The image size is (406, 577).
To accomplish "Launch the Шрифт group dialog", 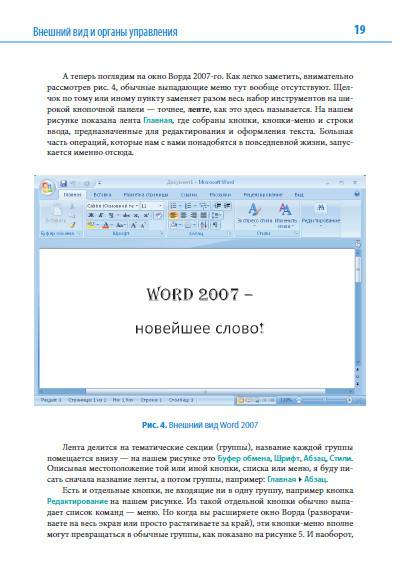I will (x=162, y=233).
